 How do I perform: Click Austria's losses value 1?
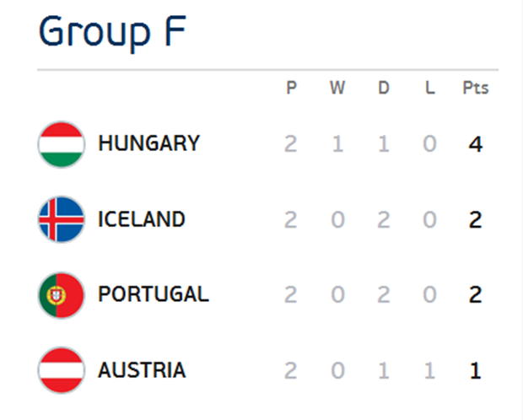click(429, 370)
